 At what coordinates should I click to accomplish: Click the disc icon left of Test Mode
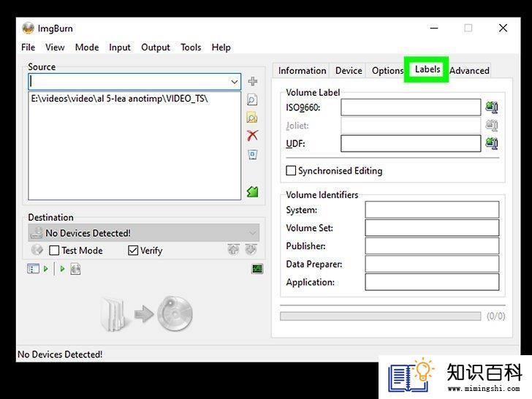point(37,250)
